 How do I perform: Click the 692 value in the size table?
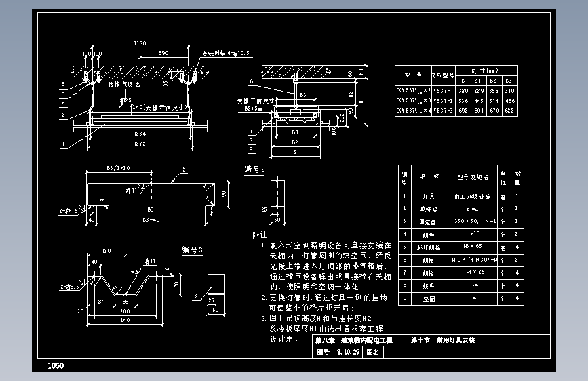click(463, 111)
